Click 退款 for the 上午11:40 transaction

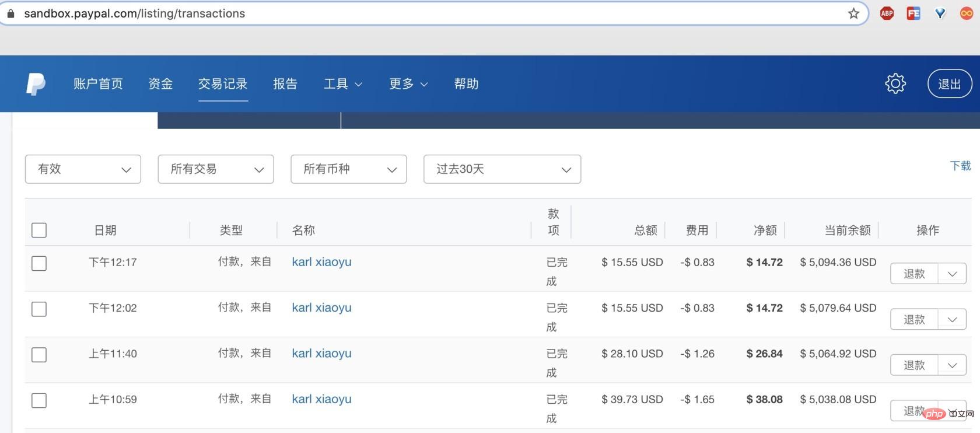click(x=914, y=365)
